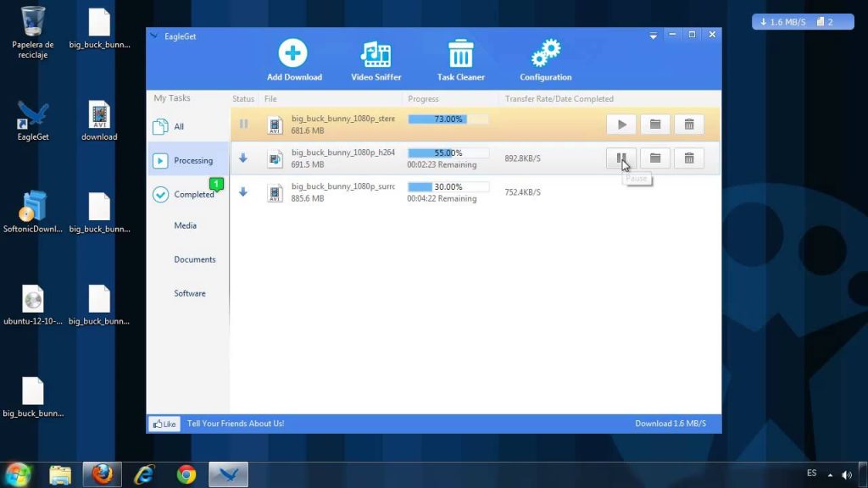Open Firefox from the taskbar

[x=103, y=474]
